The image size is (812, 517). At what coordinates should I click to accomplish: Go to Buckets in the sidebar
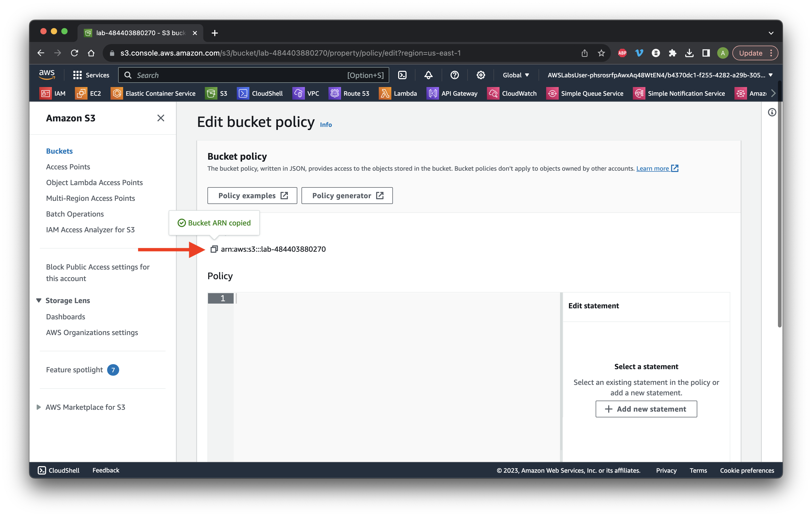[x=59, y=151]
